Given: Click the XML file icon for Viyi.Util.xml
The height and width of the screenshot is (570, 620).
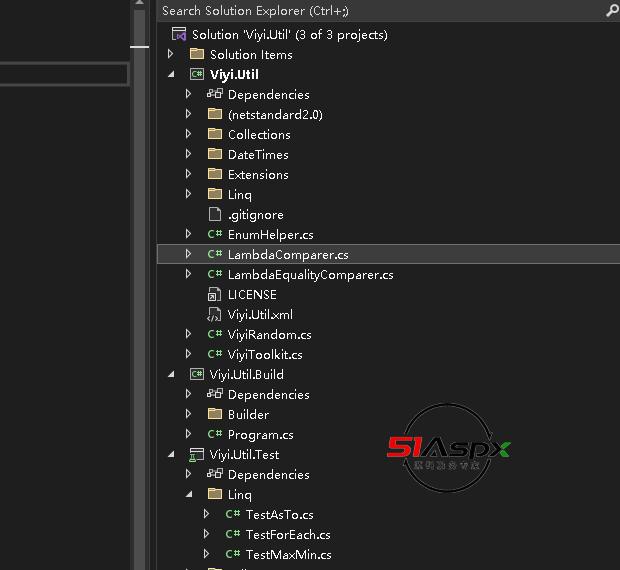Looking at the screenshot, I should 214,315.
